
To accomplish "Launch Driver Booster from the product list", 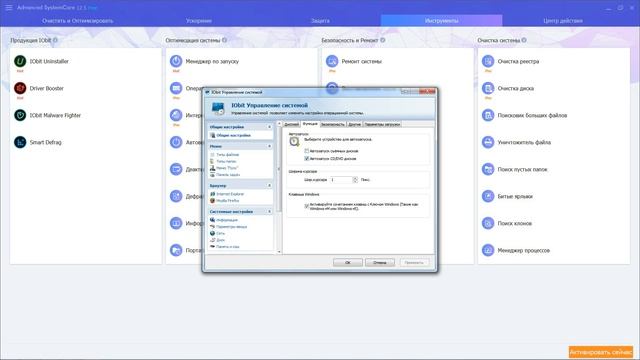I will (x=39, y=88).
